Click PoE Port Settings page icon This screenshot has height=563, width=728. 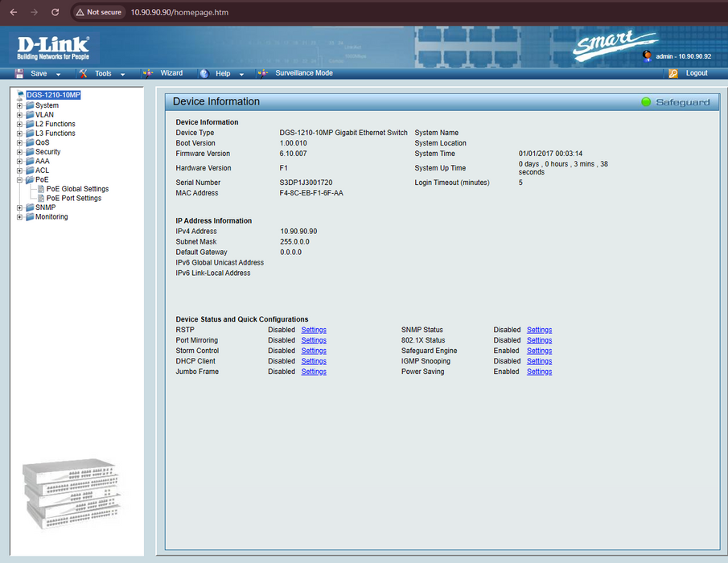(x=41, y=198)
